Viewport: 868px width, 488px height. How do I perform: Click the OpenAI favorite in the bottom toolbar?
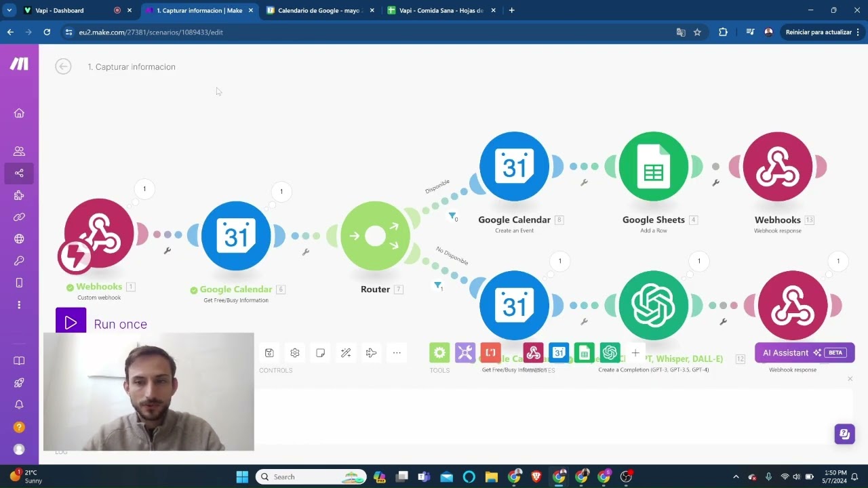[x=610, y=352]
